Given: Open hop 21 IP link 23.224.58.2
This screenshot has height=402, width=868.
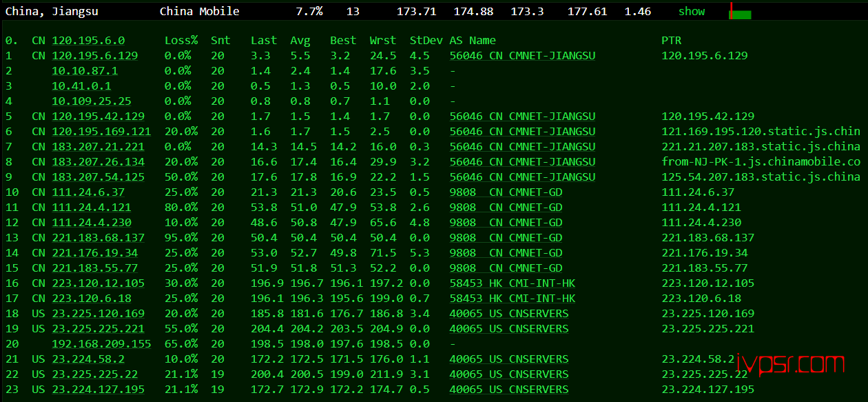Looking at the screenshot, I should pos(88,359).
